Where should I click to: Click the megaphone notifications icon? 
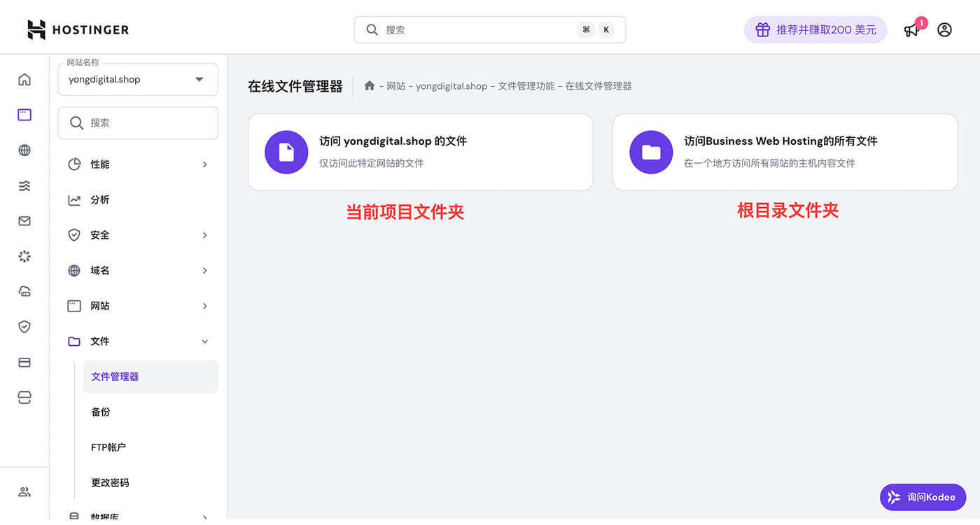point(911,30)
